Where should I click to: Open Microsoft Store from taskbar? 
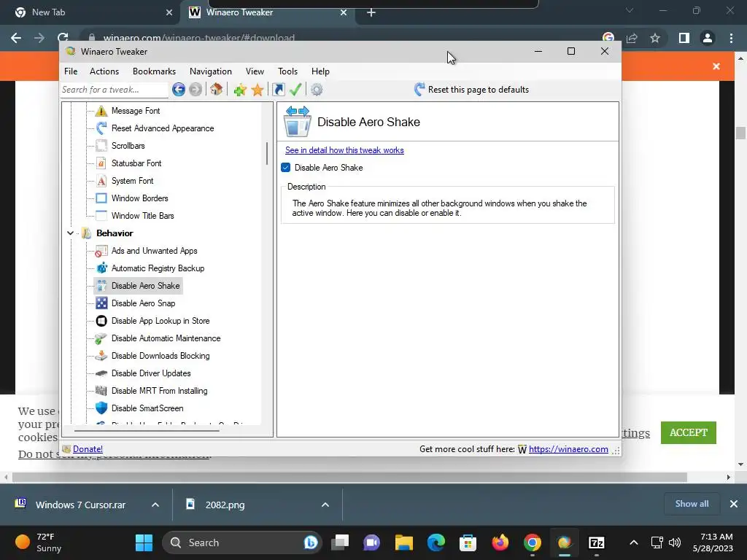click(x=468, y=542)
